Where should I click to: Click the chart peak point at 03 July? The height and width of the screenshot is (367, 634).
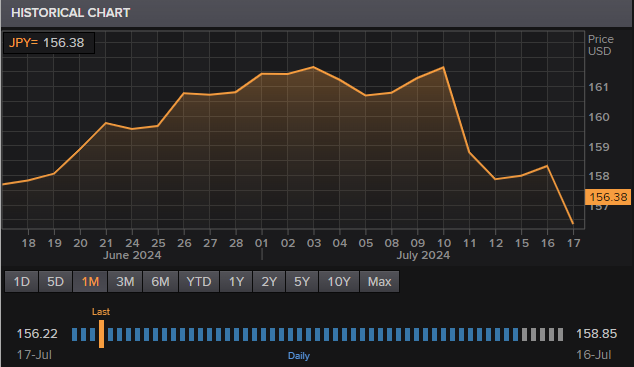(x=313, y=67)
